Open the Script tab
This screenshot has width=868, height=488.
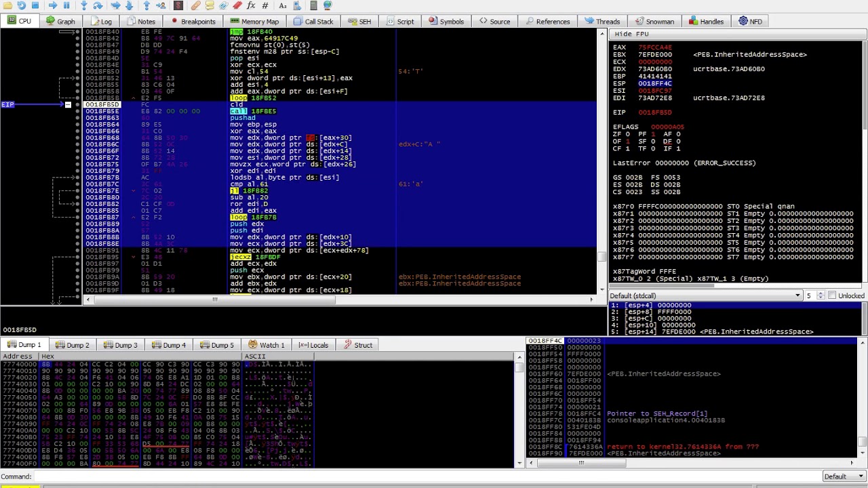[x=399, y=21]
